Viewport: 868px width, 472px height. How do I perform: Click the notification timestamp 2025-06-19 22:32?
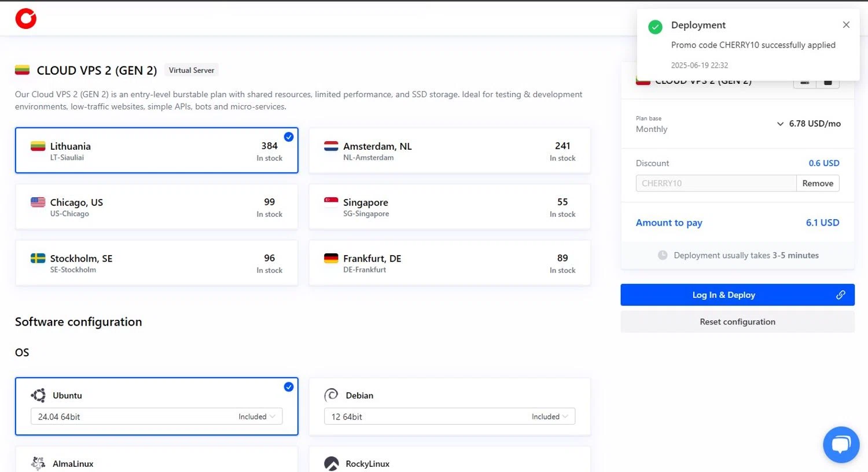pos(700,65)
